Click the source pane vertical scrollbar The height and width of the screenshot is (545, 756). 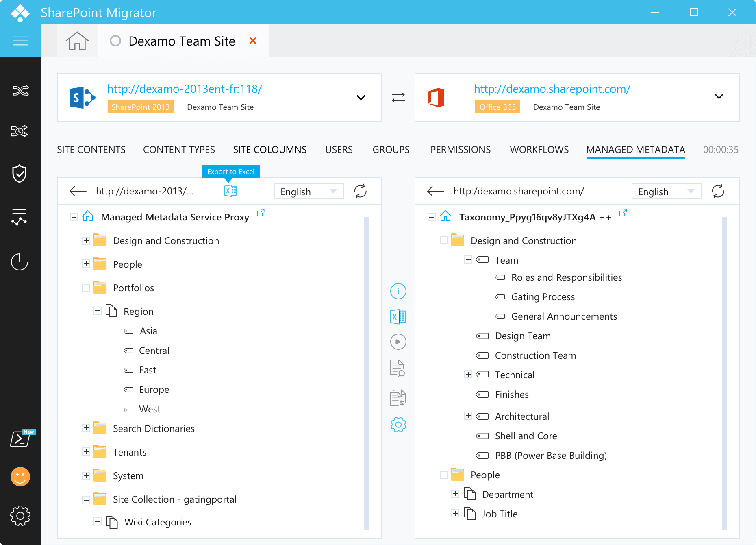(x=367, y=373)
